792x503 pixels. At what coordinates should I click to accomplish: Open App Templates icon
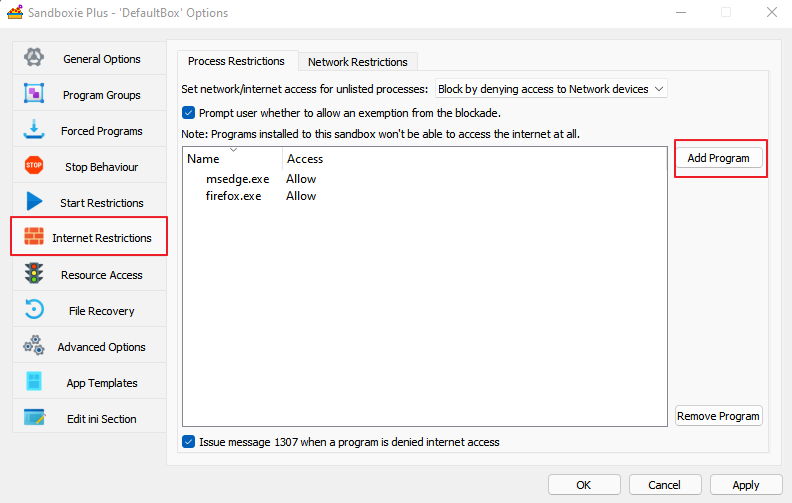tap(34, 383)
